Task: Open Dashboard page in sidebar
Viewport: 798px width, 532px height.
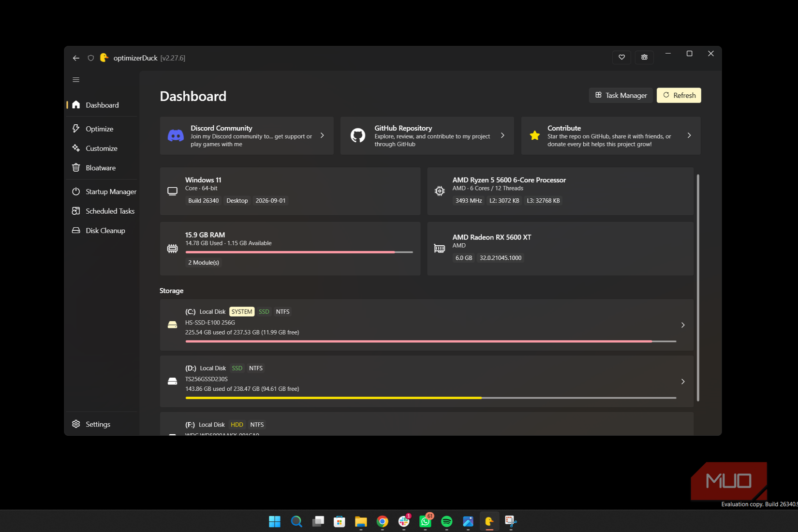Action: coord(102,105)
